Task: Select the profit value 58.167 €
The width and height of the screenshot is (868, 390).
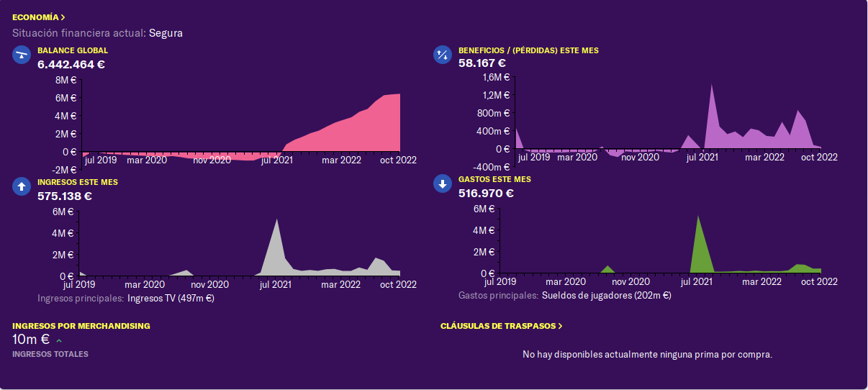Action: pos(482,63)
